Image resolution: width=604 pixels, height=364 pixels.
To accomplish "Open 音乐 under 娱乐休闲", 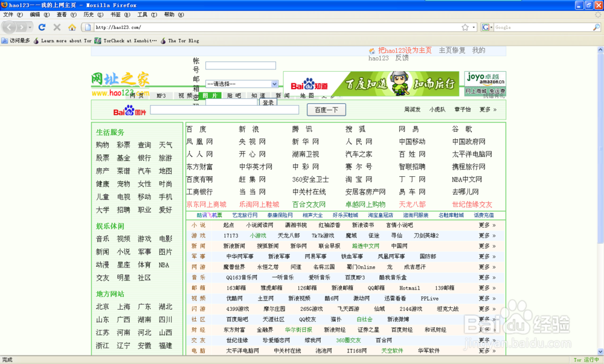I will pos(103,239).
